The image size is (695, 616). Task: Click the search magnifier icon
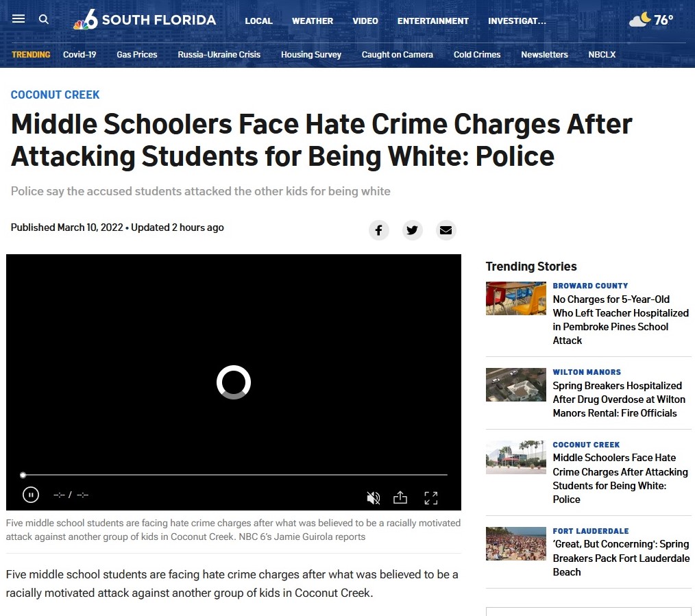click(x=43, y=19)
